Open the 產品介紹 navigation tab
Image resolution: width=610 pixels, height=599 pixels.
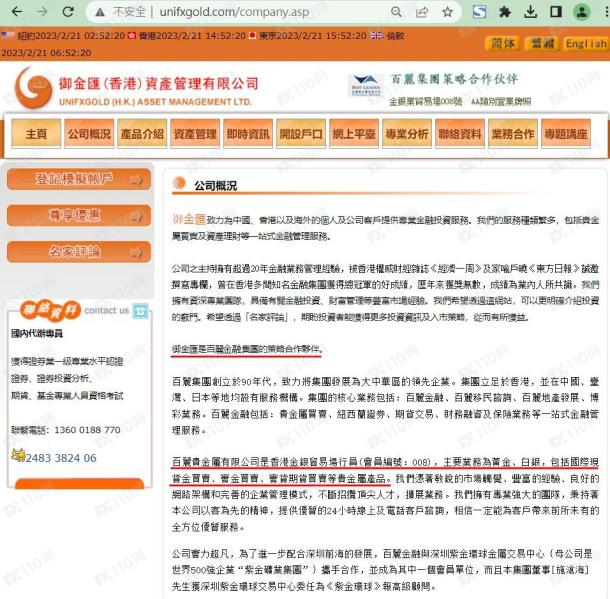[142, 133]
